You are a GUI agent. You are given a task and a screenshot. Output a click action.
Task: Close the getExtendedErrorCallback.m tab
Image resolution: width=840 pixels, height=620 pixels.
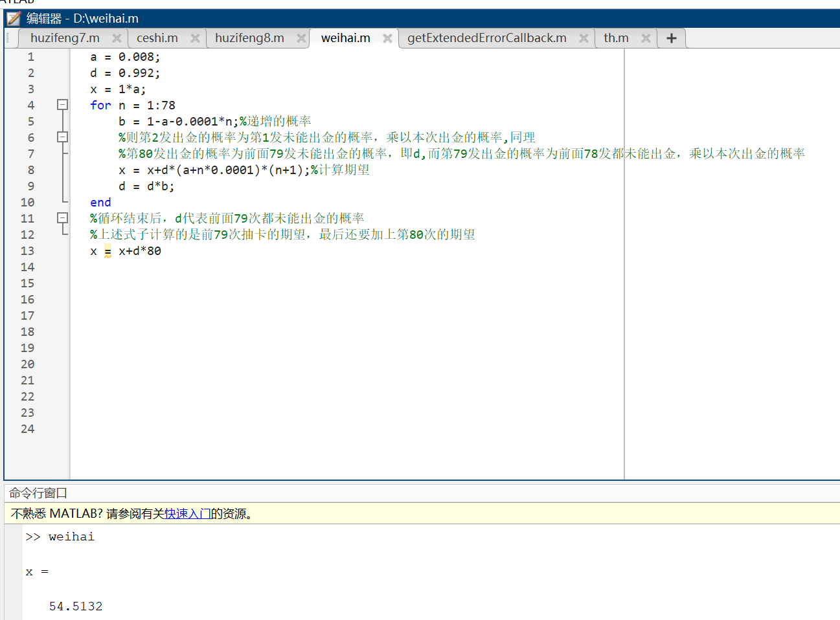coord(584,38)
